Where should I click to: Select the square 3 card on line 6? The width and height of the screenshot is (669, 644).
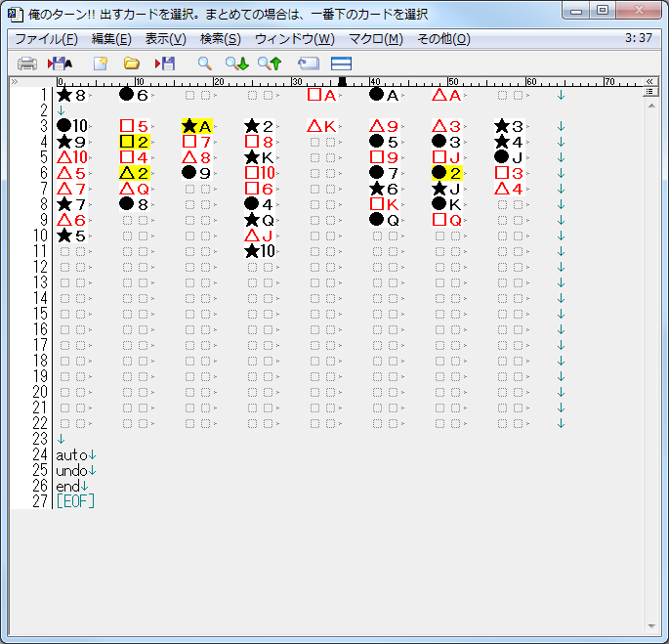point(510,173)
